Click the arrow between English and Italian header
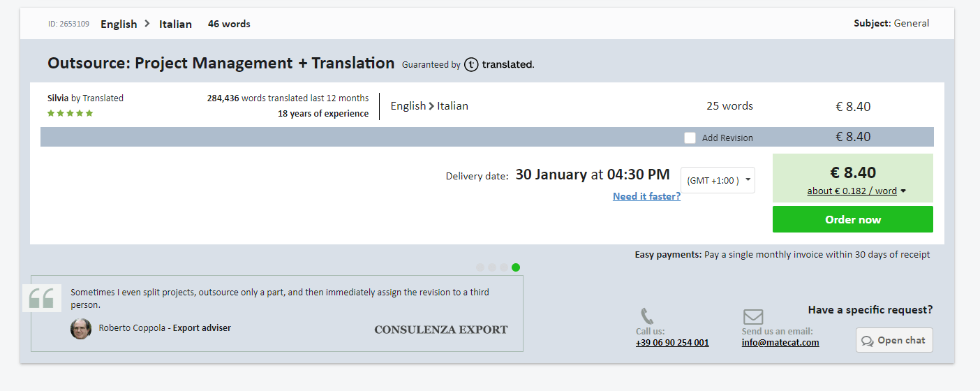The height and width of the screenshot is (391, 980). (147, 24)
